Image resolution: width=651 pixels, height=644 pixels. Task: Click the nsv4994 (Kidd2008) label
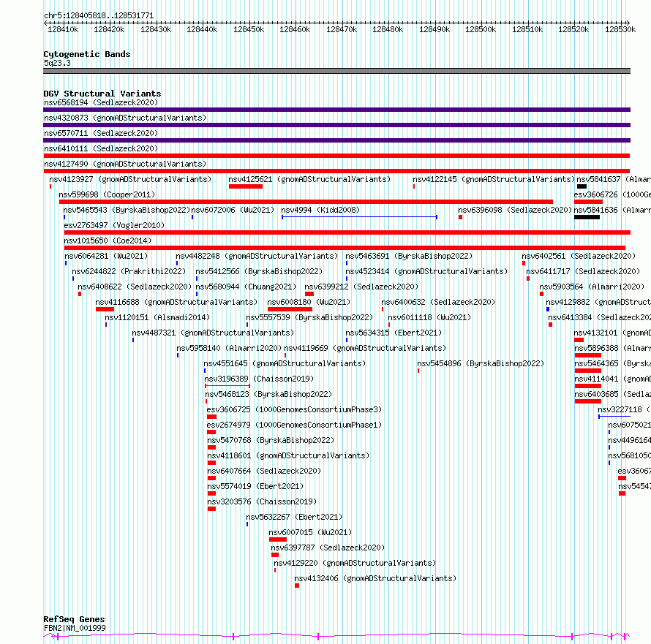click(x=320, y=210)
